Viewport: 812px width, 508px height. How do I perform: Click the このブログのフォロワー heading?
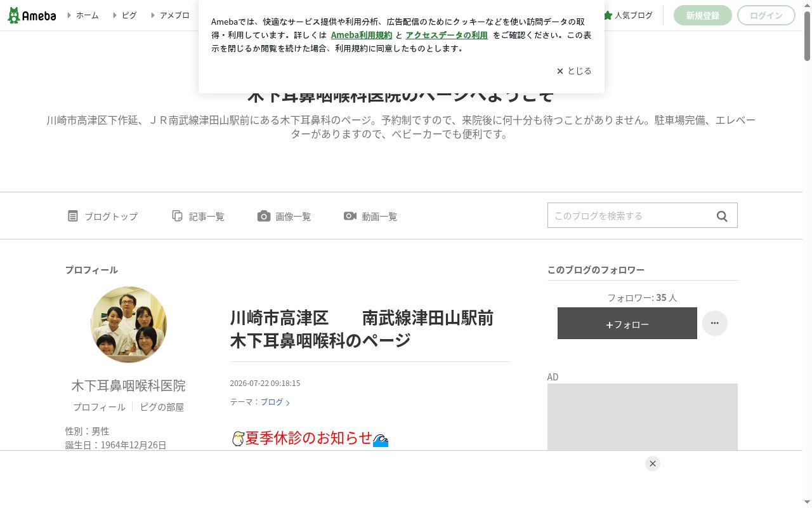(596, 270)
